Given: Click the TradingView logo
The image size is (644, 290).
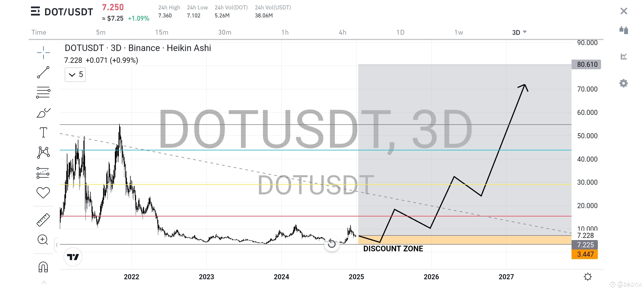Looking at the screenshot, I should (73, 257).
